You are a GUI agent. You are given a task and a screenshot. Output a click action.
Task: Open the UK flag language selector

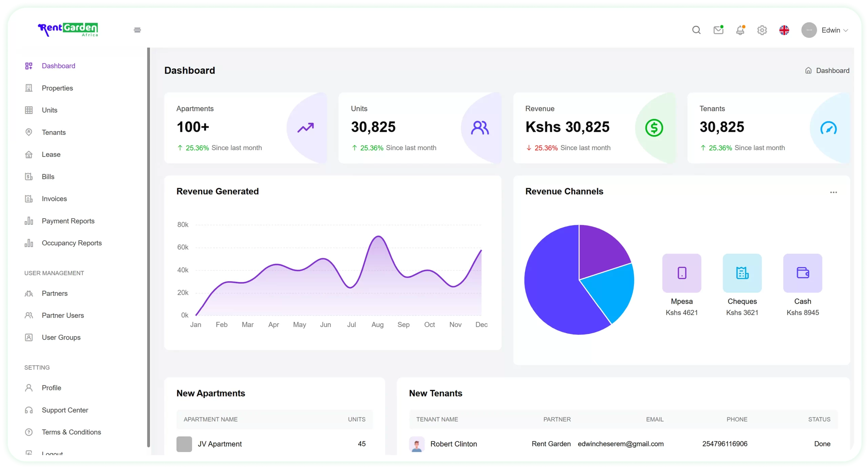coord(784,30)
